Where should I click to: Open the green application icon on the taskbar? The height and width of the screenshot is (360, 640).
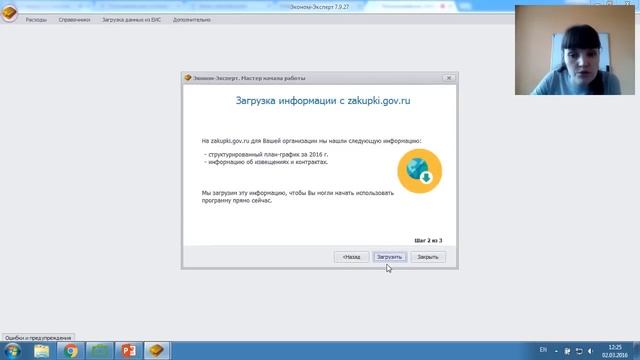(x=100, y=351)
